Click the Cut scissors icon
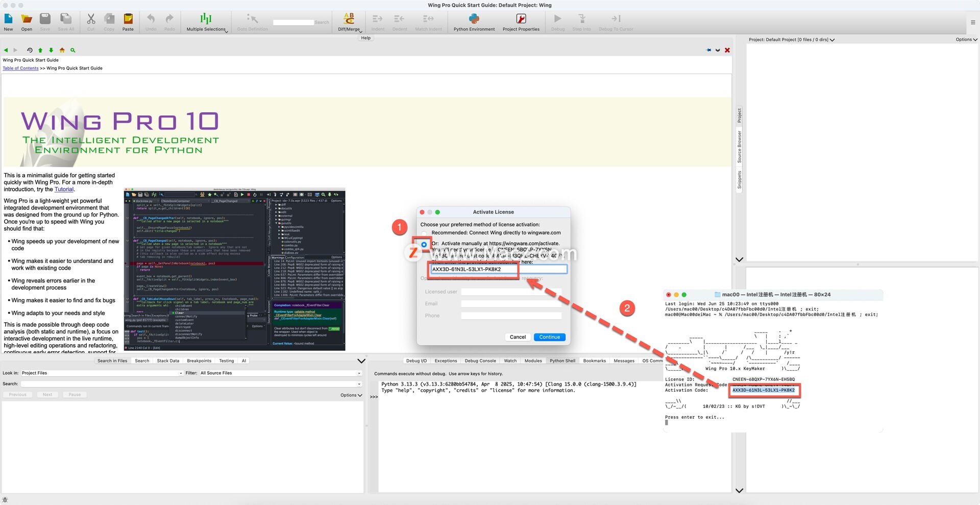Viewport: 980px width, 505px height. (x=91, y=19)
